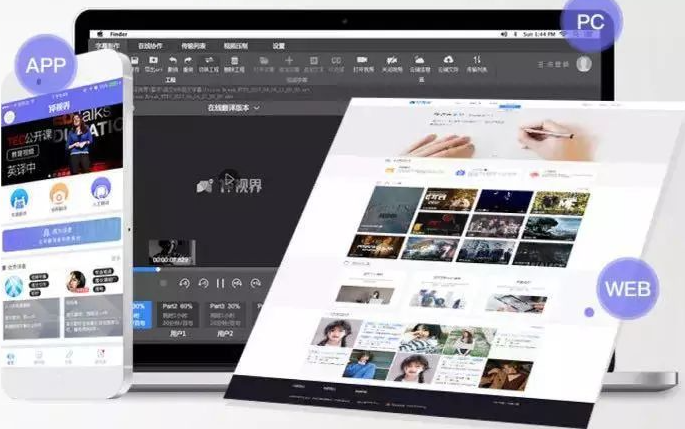Tap the 教育视频 tag on phone banner
The width and height of the screenshot is (685, 429).
coord(23,153)
